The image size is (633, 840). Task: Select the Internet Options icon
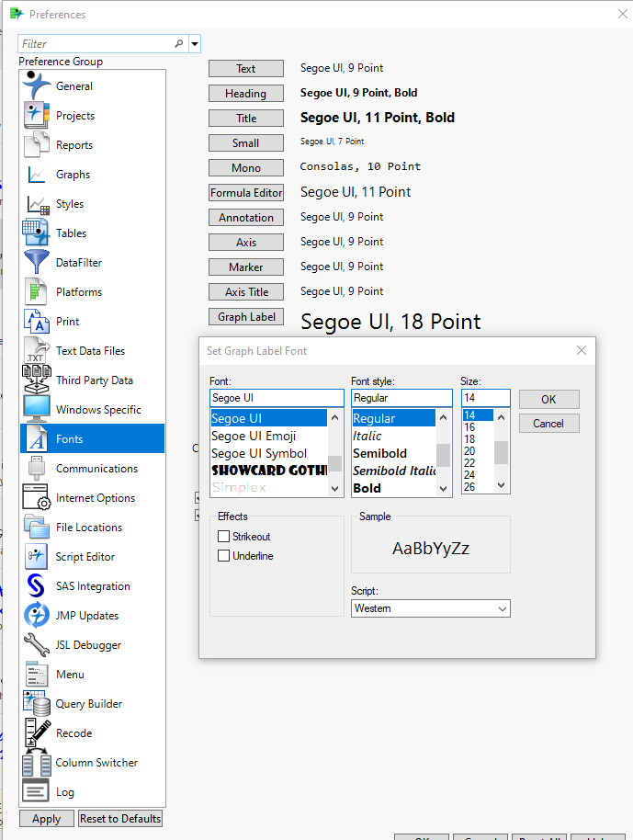click(37, 498)
